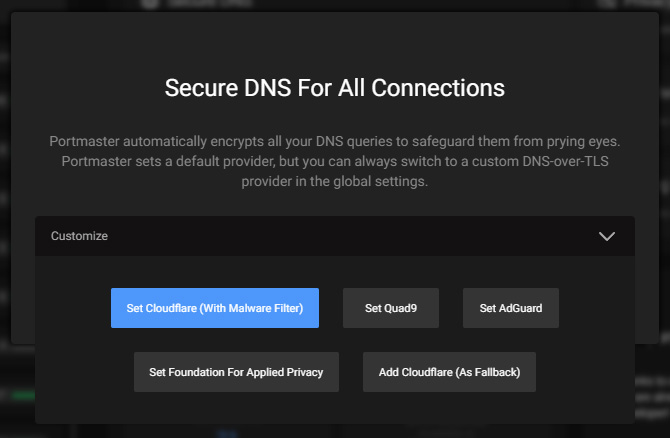Click the Secure DNS For All Connections heading
The height and width of the screenshot is (438, 670).
coord(335,88)
